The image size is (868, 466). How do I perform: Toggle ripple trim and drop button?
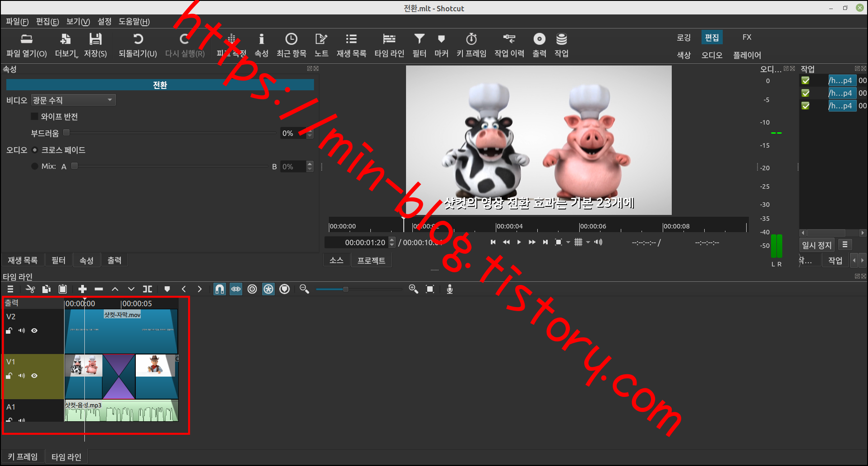252,289
